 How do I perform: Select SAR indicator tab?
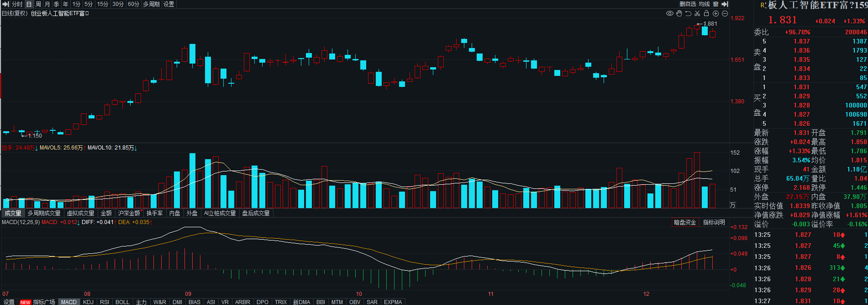(372, 302)
